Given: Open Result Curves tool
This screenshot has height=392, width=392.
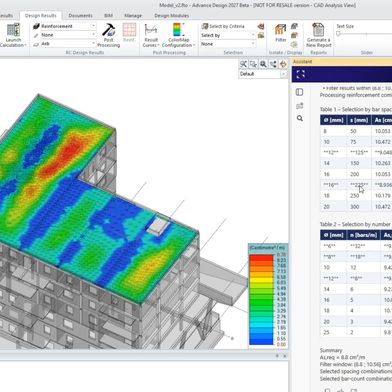Looking at the screenshot, I should [x=151, y=30].
